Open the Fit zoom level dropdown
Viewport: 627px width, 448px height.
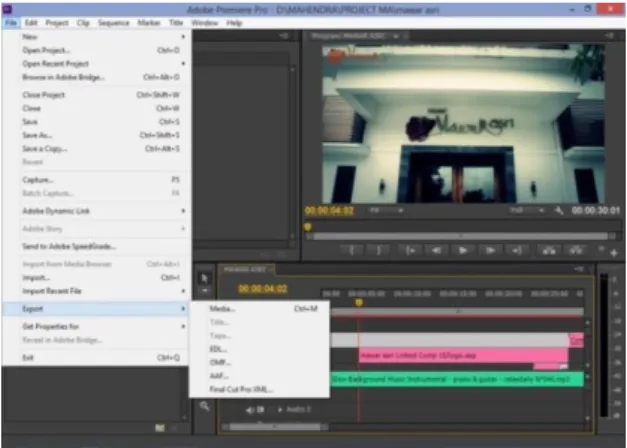[x=386, y=210]
